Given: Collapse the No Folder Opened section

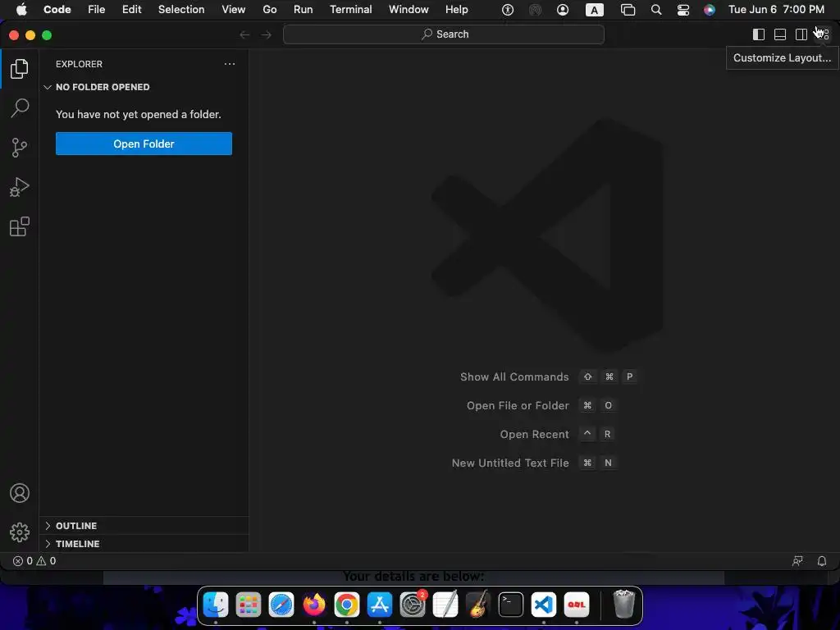Looking at the screenshot, I should 144,87.
